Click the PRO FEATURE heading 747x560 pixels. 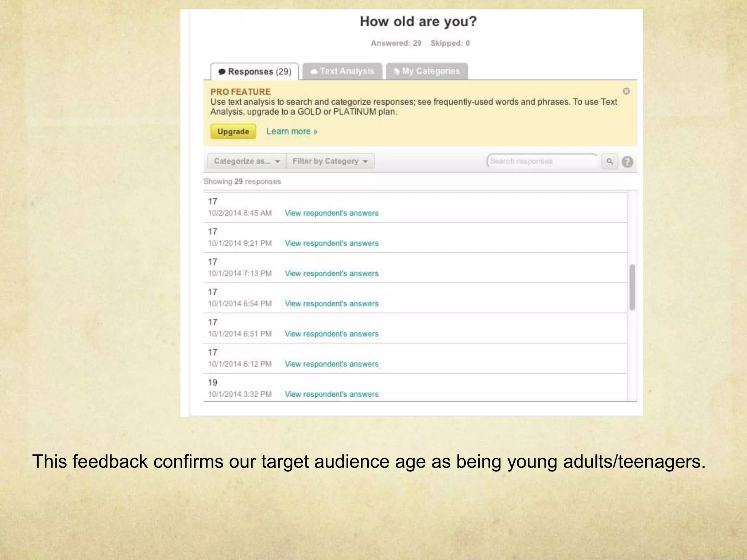coord(240,92)
